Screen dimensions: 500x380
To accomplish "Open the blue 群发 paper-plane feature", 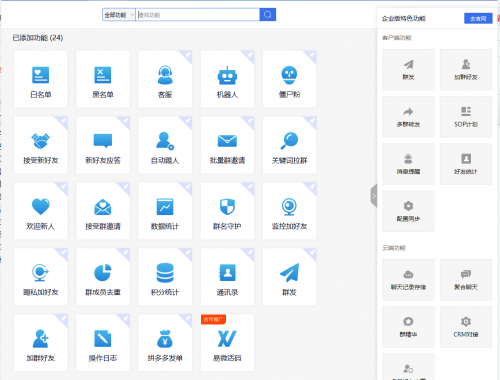I will tap(289, 277).
